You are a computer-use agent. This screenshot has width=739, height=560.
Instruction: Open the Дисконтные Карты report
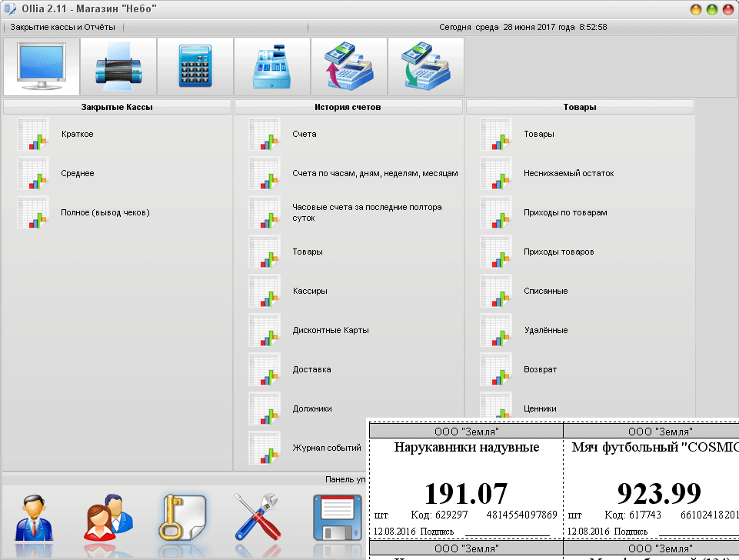tap(331, 331)
